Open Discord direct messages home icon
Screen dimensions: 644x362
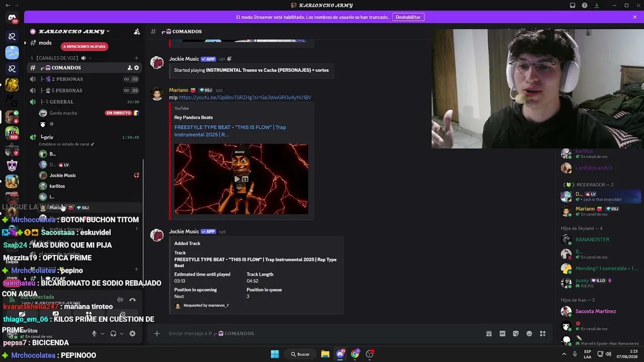click(12, 19)
